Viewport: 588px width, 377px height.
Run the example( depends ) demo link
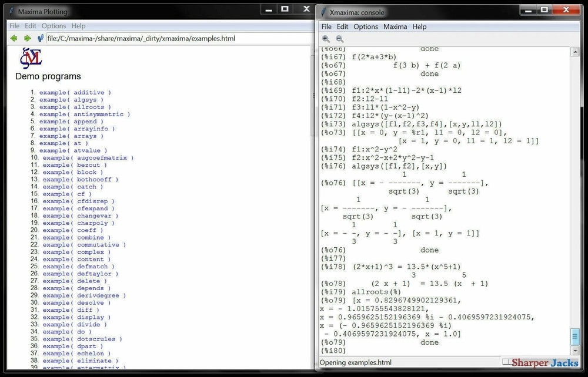[76, 288]
